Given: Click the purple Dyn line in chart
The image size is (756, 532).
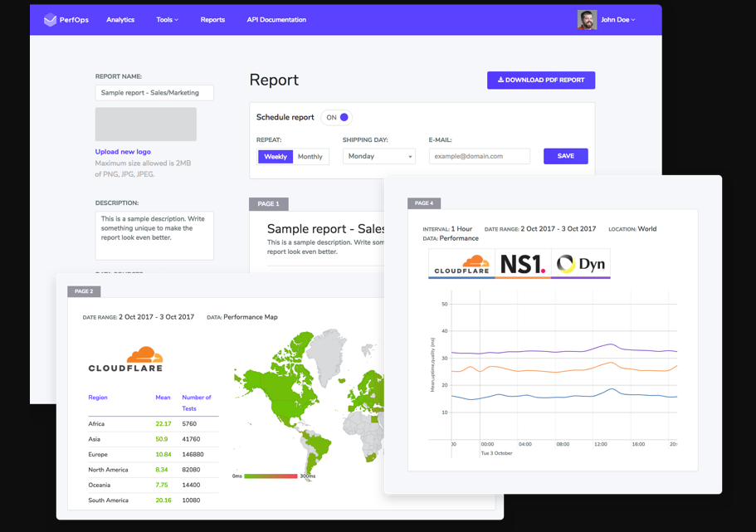Looking at the screenshot, I should [564, 351].
